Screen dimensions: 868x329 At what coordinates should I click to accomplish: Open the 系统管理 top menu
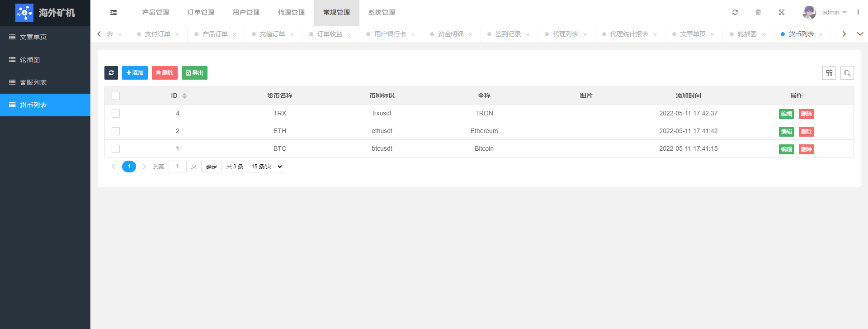coord(382,13)
